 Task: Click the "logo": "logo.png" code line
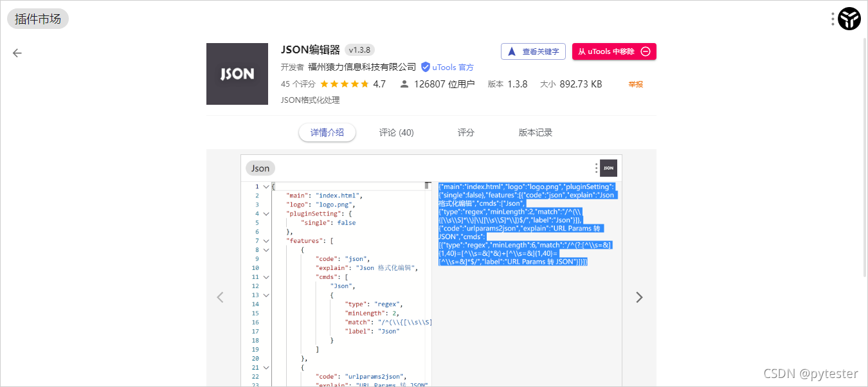tap(321, 204)
